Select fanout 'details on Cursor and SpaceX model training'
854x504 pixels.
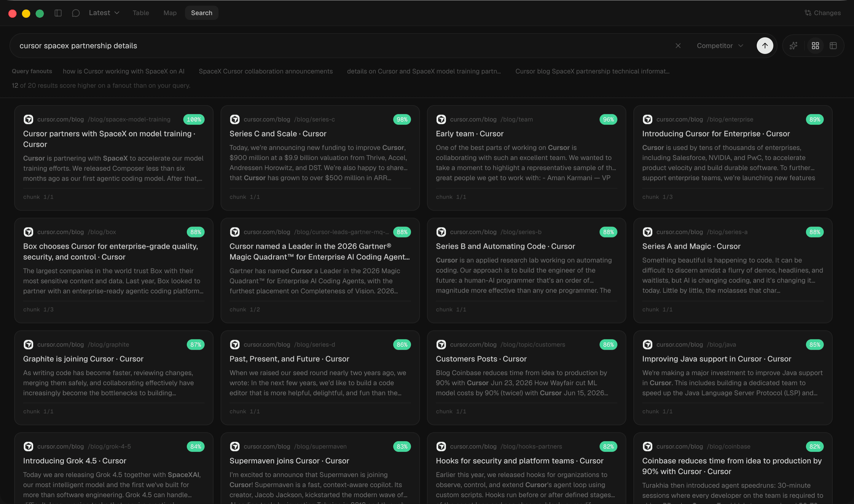pyautogui.click(x=424, y=71)
